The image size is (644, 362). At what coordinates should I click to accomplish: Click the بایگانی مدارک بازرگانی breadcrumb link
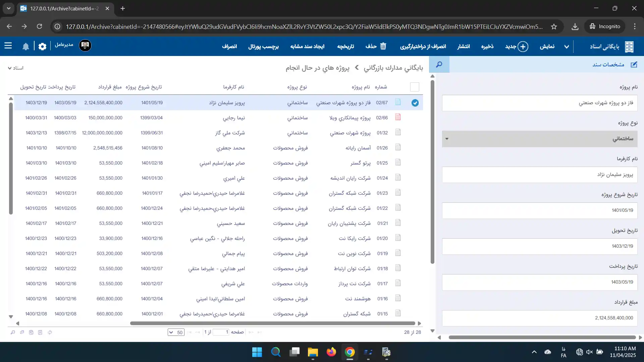coord(393,68)
